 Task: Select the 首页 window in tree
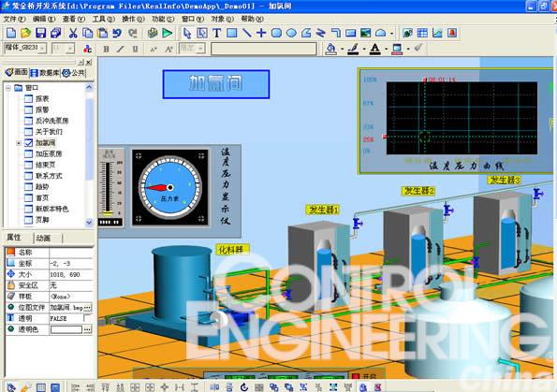pyautogui.click(x=42, y=197)
